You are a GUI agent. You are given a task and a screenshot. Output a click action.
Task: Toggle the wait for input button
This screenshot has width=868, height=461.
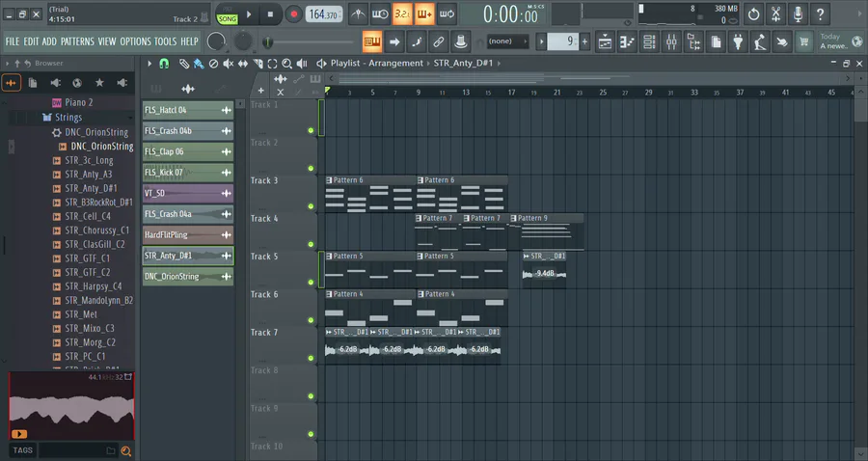(x=380, y=14)
